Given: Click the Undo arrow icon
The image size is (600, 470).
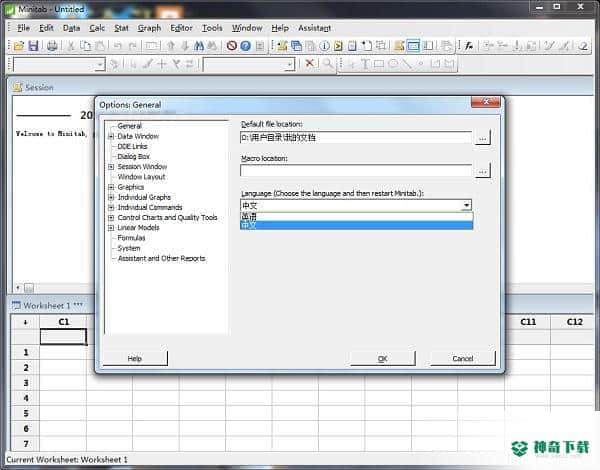Looking at the screenshot, I should [117, 46].
